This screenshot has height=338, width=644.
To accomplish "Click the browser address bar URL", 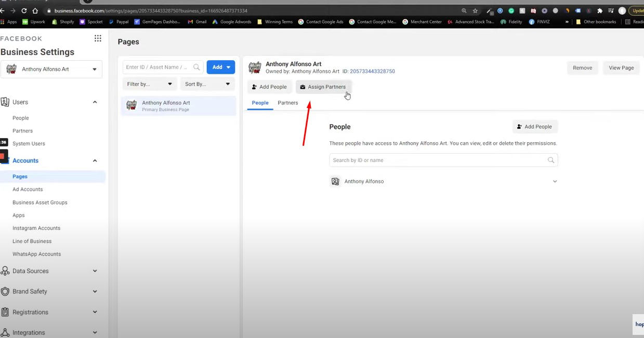I will pyautogui.click(x=151, y=10).
